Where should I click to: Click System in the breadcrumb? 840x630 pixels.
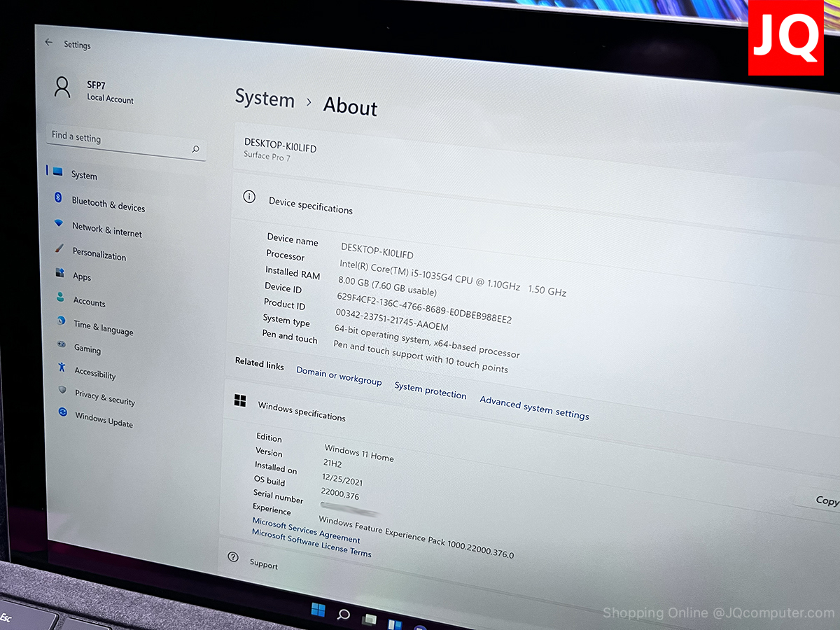(x=265, y=98)
